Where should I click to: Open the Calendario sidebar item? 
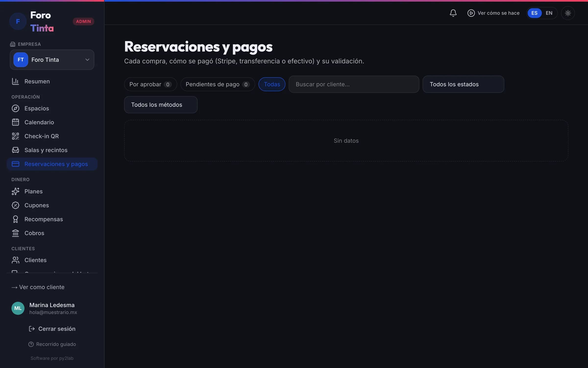point(52,122)
